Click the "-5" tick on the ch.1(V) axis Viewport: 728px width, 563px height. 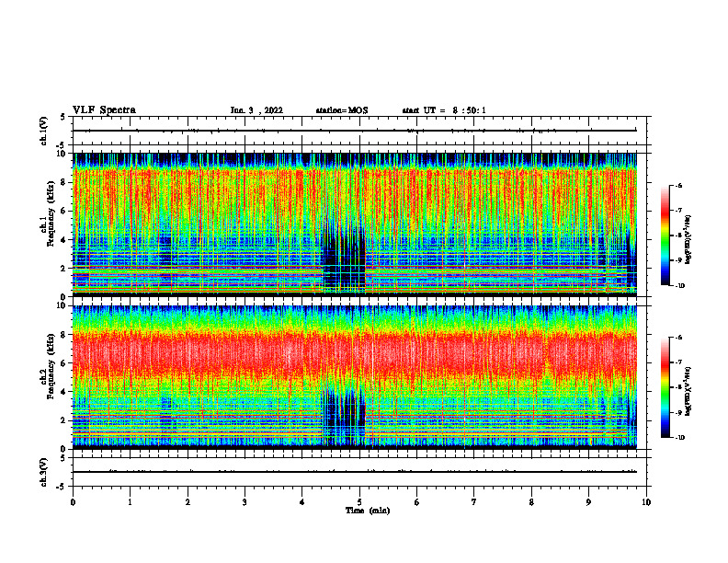62,145
